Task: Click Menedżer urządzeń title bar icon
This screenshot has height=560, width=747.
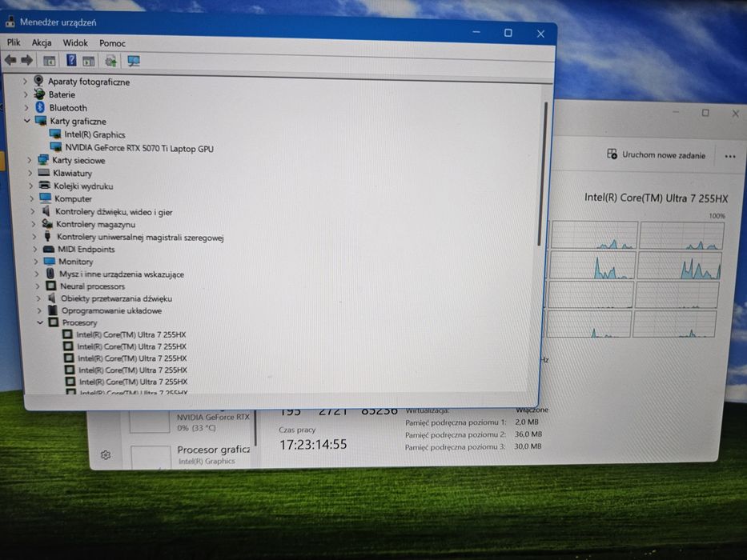Action: click(10, 22)
